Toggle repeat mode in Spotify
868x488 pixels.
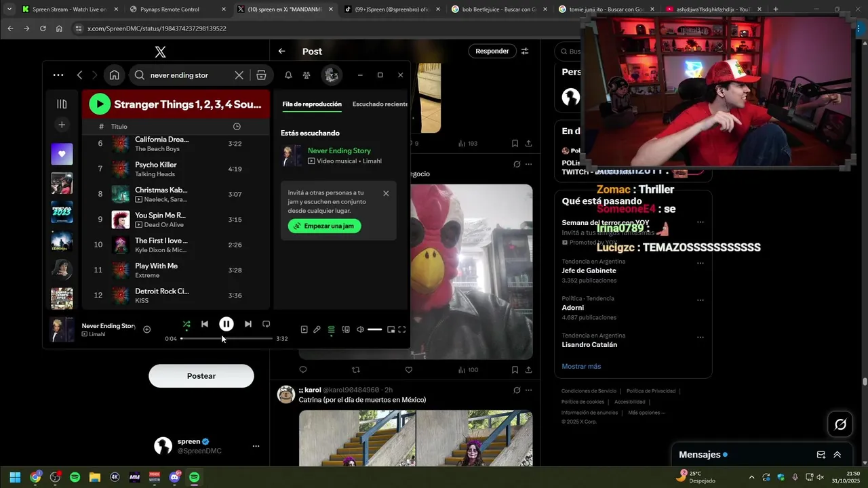coord(267,324)
